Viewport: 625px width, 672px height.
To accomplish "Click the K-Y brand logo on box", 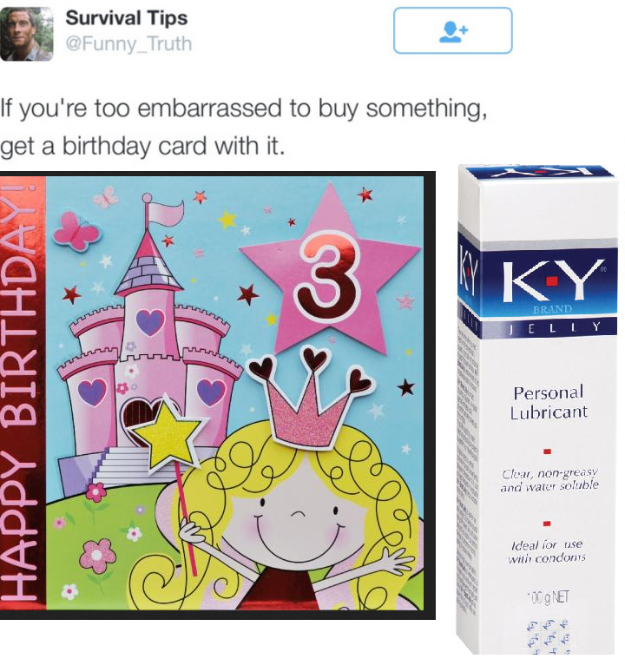I will pos(552,280).
